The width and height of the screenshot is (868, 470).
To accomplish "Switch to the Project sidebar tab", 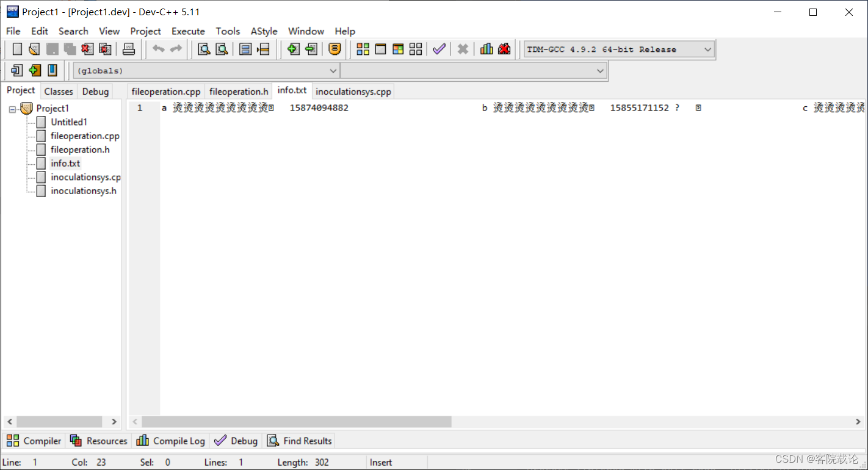I will click(21, 90).
